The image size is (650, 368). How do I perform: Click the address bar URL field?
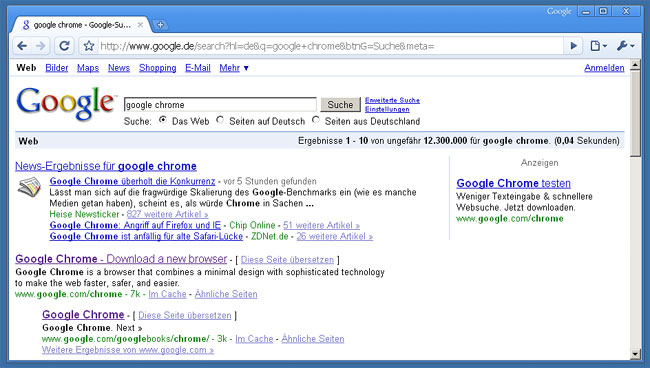click(x=331, y=46)
